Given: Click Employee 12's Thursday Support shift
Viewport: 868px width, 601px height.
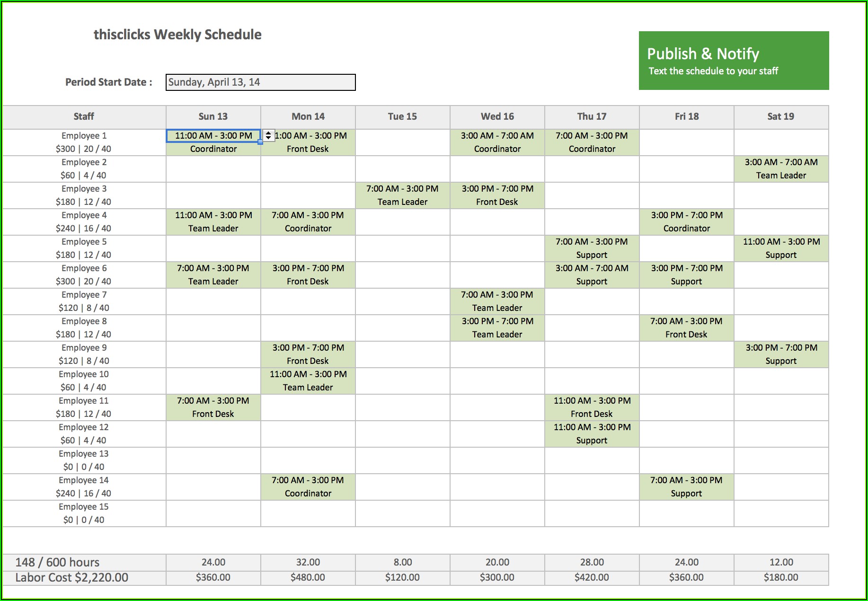Looking at the screenshot, I should pyautogui.click(x=592, y=434).
